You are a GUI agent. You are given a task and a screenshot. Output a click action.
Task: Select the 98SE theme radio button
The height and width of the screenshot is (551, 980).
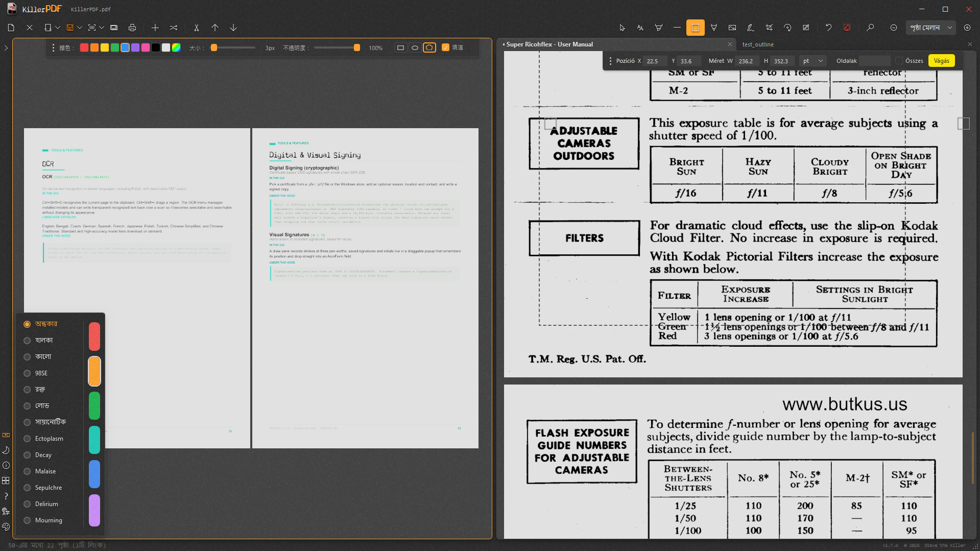tap(27, 373)
